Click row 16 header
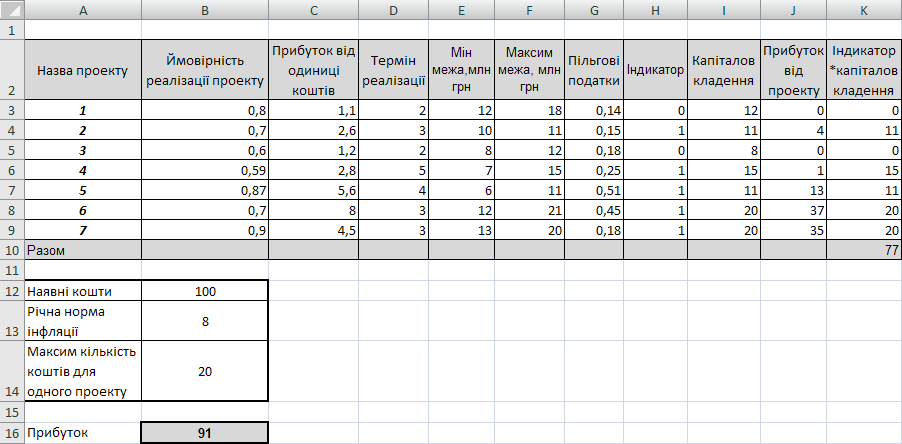The image size is (902, 444). 11,433
